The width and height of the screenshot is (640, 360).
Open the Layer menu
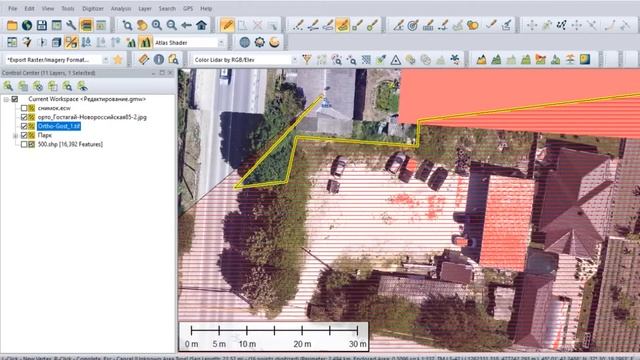145,8
